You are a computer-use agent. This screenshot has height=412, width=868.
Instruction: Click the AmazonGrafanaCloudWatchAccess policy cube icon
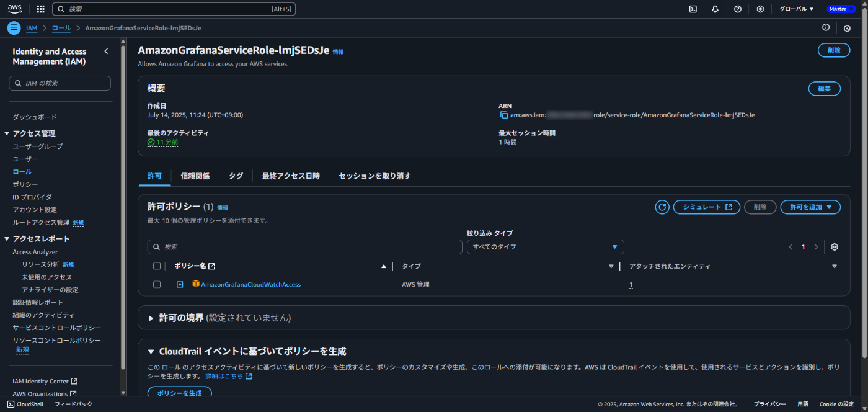tap(196, 284)
